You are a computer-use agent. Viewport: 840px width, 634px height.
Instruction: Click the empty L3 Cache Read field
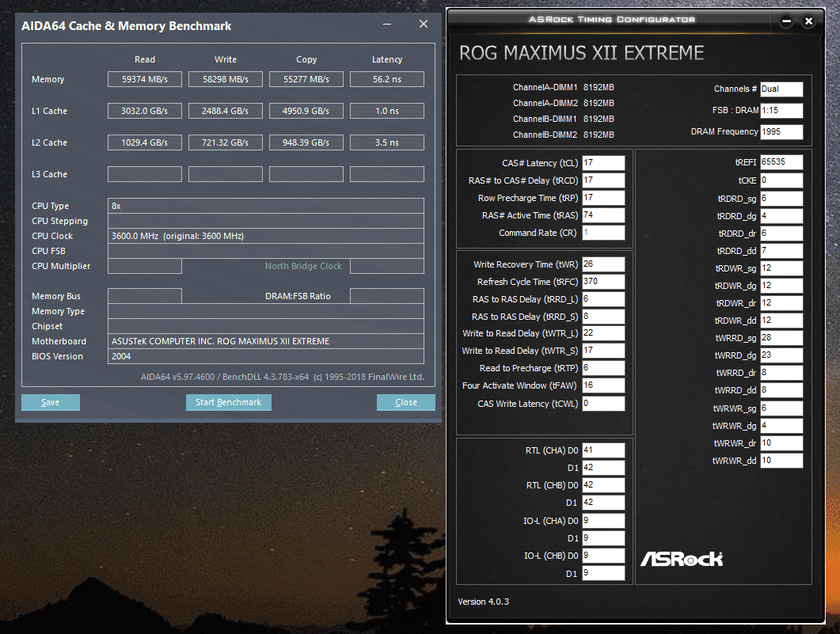145,174
